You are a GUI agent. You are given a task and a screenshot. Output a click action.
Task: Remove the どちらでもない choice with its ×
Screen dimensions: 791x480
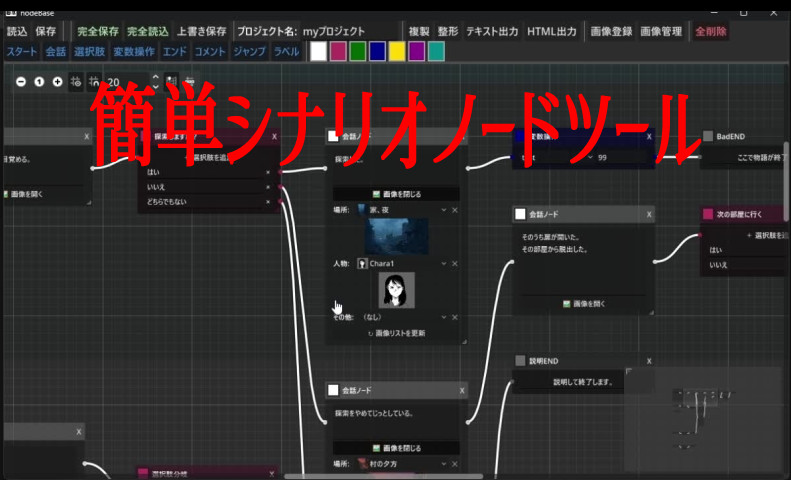[x=268, y=202]
